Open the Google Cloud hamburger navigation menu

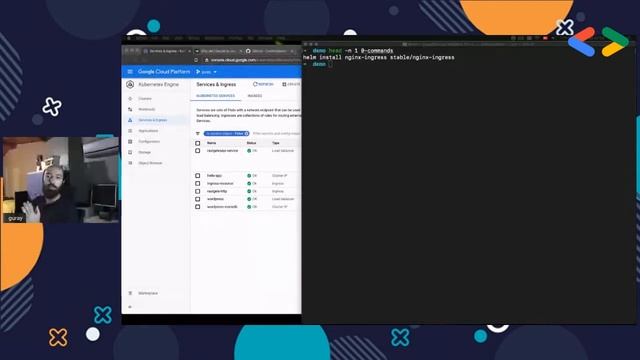pyautogui.click(x=130, y=72)
